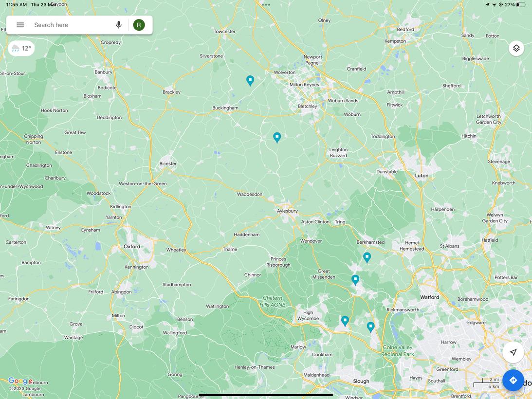Select the saved pin below Berkhamsted
Image resolution: width=532 pixels, height=399 pixels.
[x=367, y=257]
